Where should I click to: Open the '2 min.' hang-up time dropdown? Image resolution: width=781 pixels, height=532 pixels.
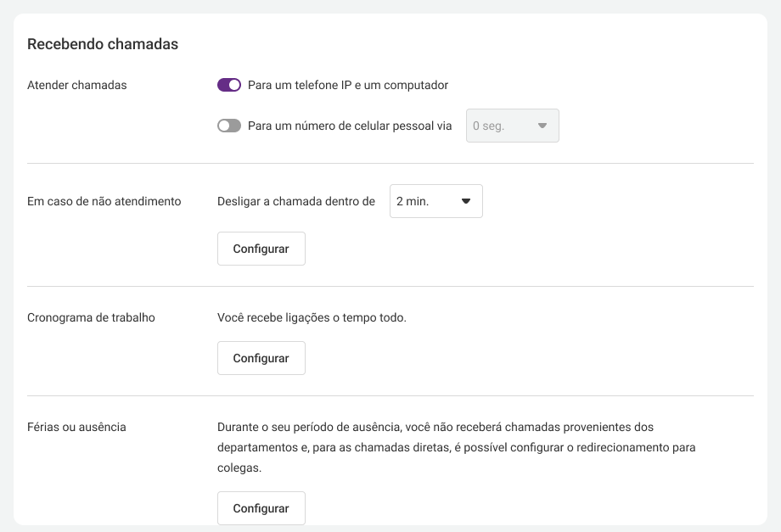coord(435,201)
